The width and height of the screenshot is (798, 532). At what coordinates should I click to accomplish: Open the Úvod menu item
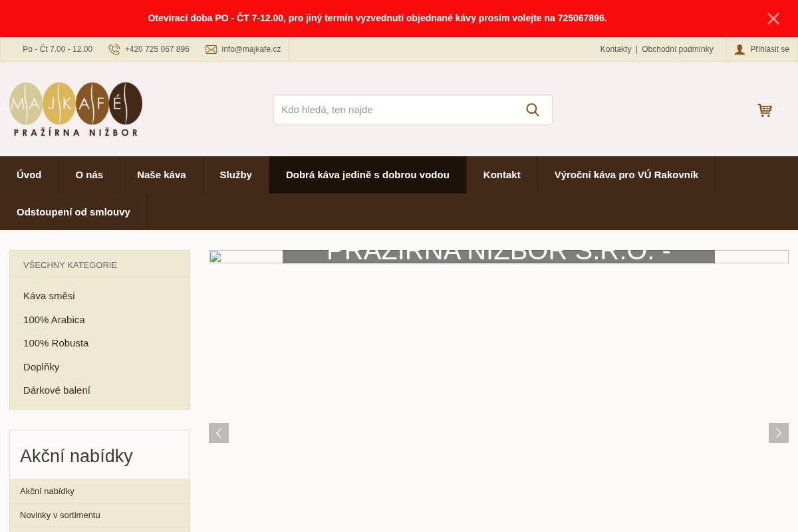(29, 175)
